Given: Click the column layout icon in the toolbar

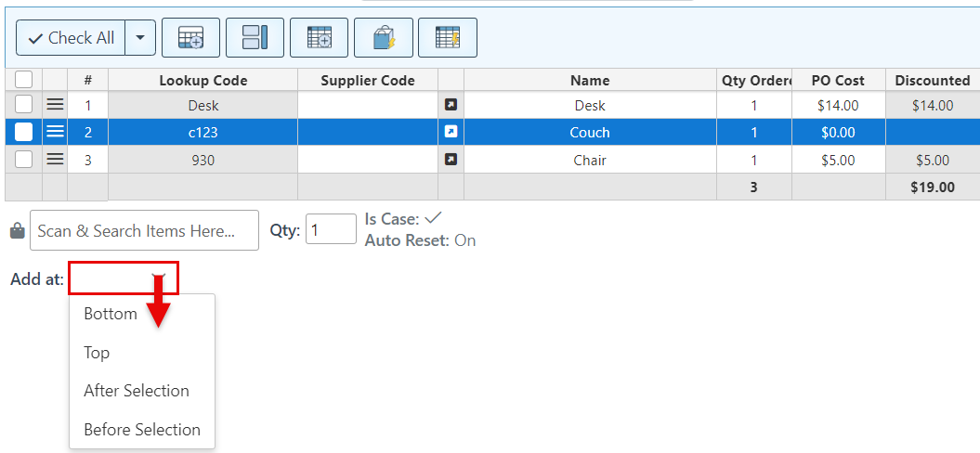Looking at the screenshot, I should 255,38.
